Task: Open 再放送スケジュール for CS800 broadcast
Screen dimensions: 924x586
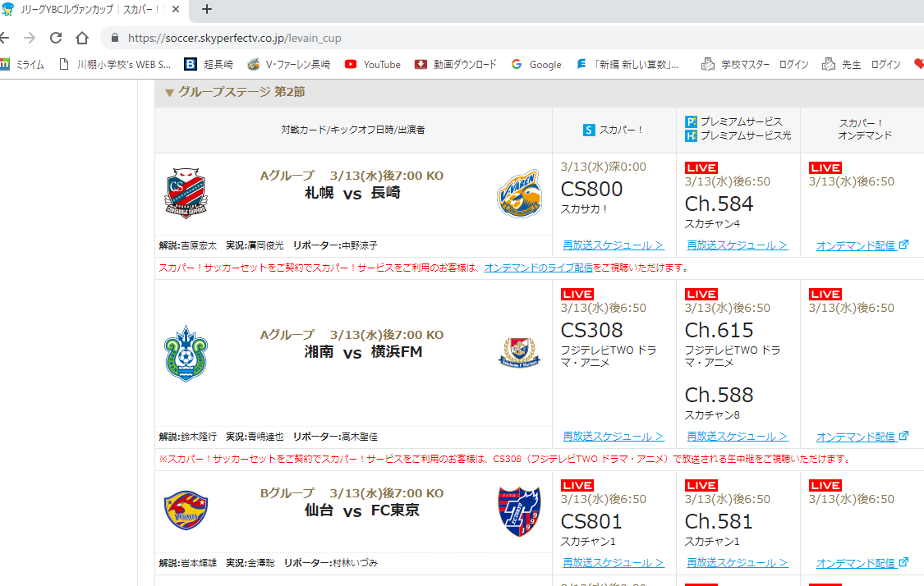Action: [x=614, y=245]
